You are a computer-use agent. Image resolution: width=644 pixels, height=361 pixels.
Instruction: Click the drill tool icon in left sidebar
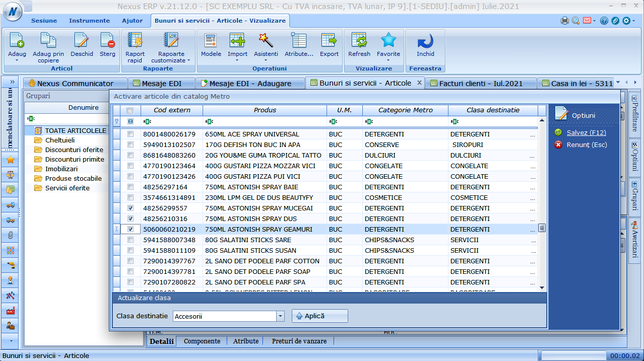[x=10, y=265]
